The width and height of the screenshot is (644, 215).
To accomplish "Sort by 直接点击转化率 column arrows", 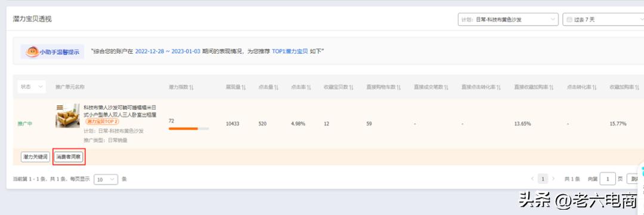I will 499,87.
